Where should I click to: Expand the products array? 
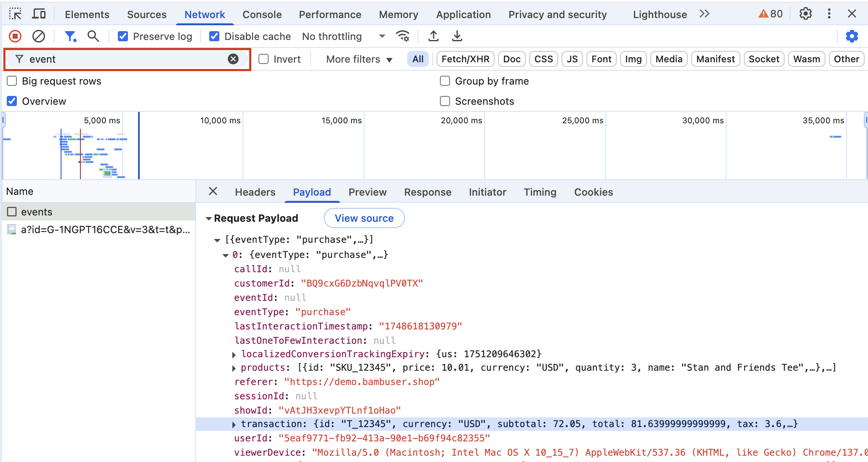[234, 368]
